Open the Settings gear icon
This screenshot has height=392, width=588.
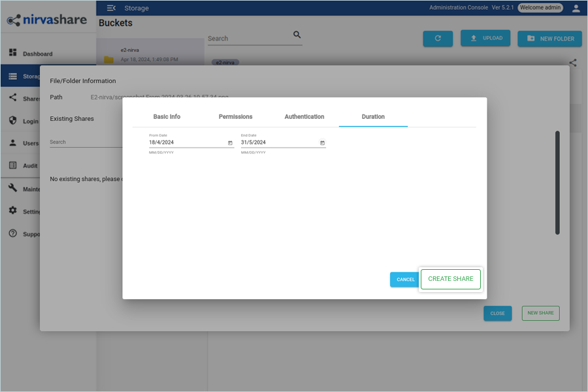pos(13,210)
